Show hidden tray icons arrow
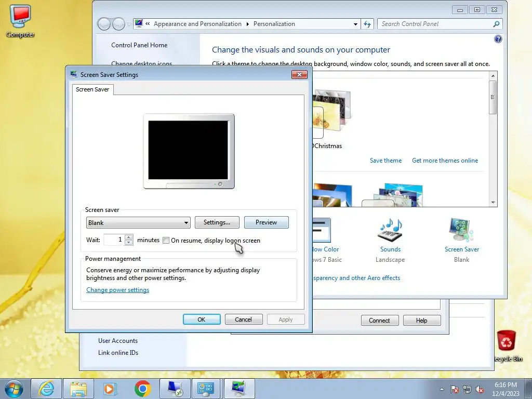 [442, 389]
